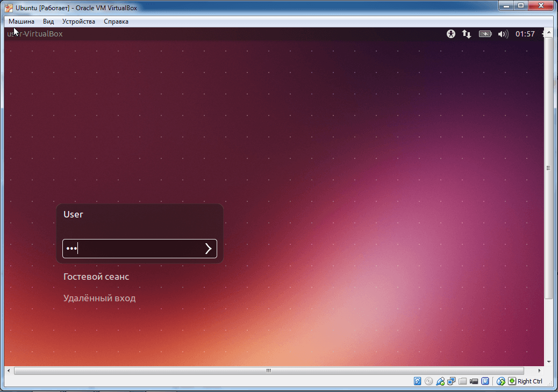Viewport: 558px width, 392px height.
Task: Select the User account name
Action: point(73,214)
